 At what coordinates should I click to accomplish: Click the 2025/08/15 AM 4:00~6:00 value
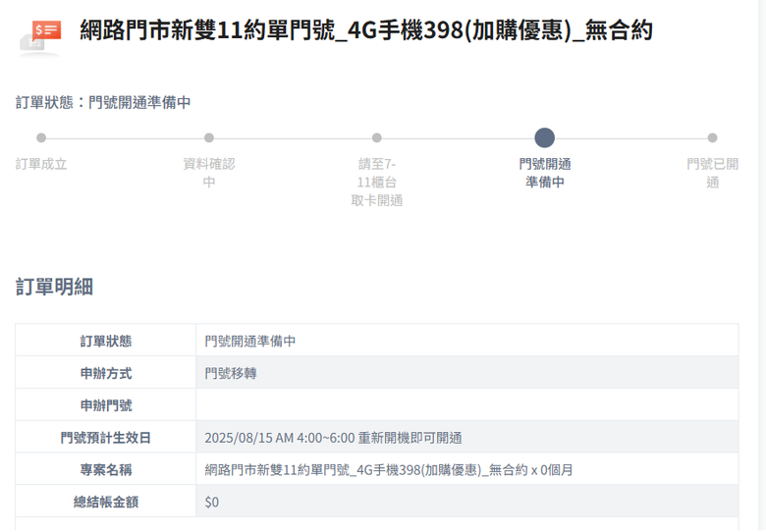click(x=333, y=438)
